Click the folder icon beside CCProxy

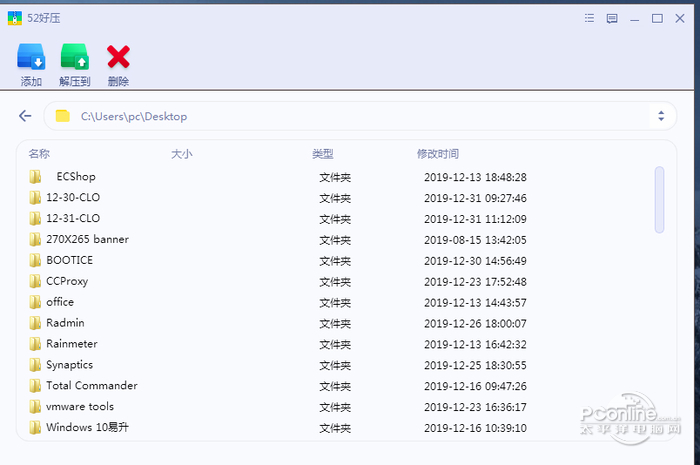(x=35, y=282)
